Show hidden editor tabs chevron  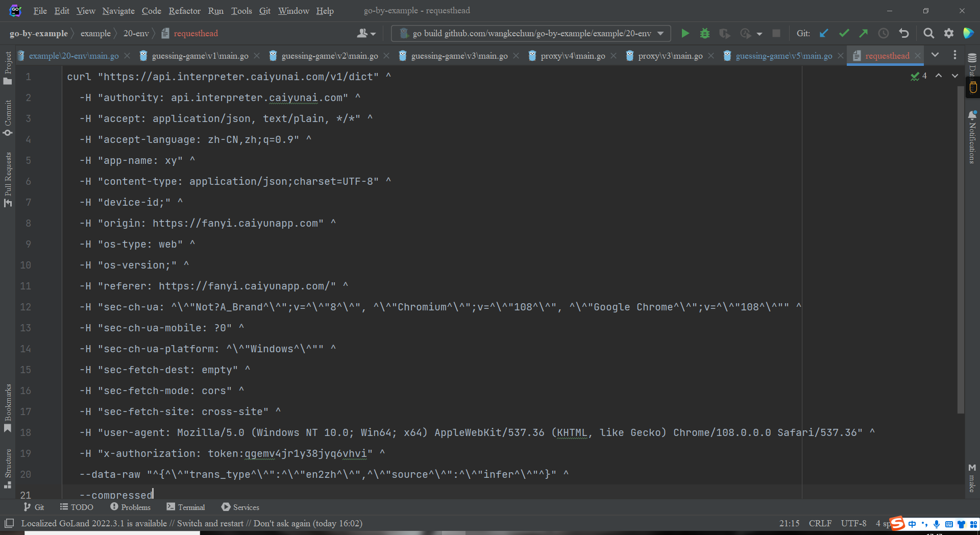(935, 55)
